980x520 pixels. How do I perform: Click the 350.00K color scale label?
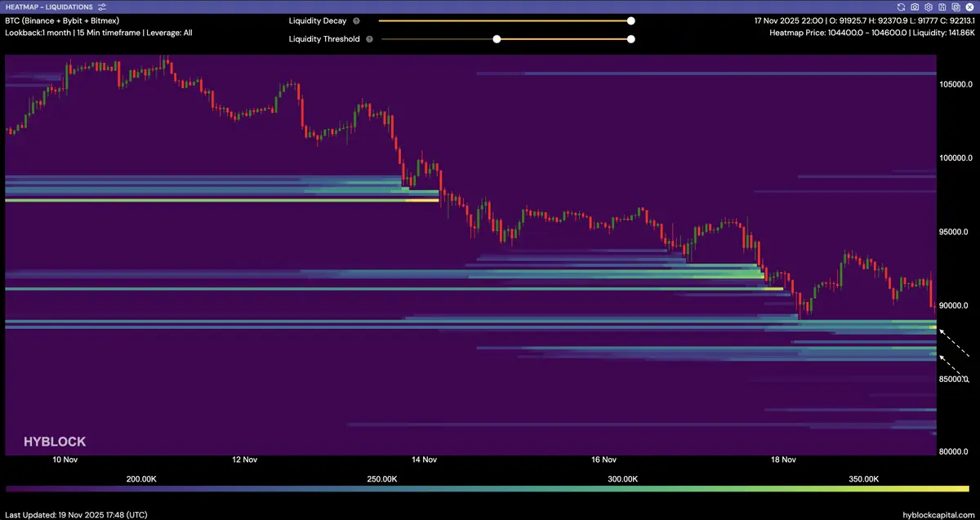pyautogui.click(x=864, y=479)
